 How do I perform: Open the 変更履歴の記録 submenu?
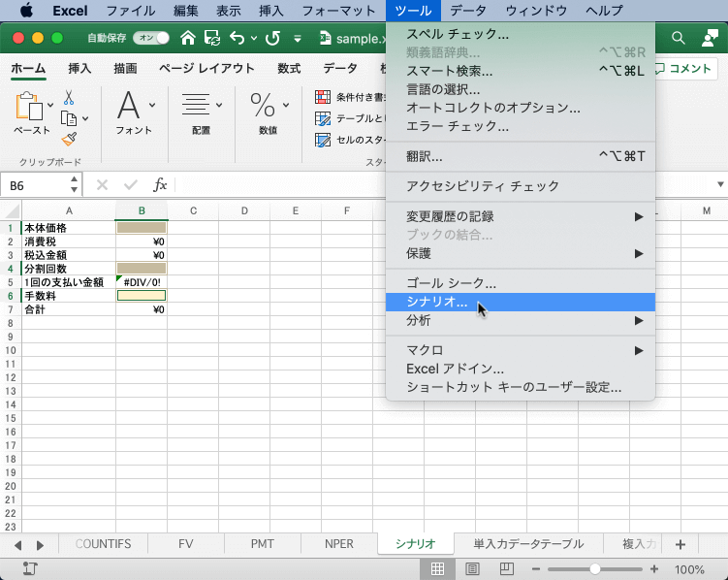520,216
